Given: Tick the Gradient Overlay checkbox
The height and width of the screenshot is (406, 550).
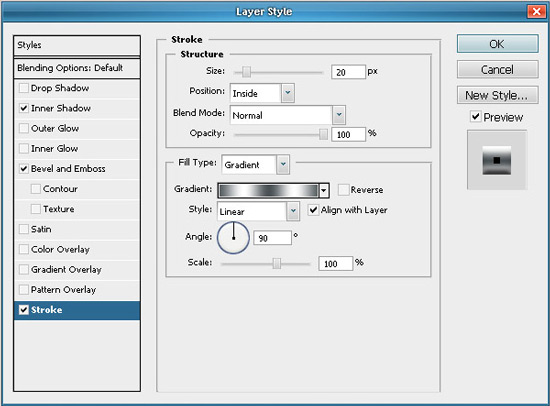Looking at the screenshot, I should [x=24, y=269].
